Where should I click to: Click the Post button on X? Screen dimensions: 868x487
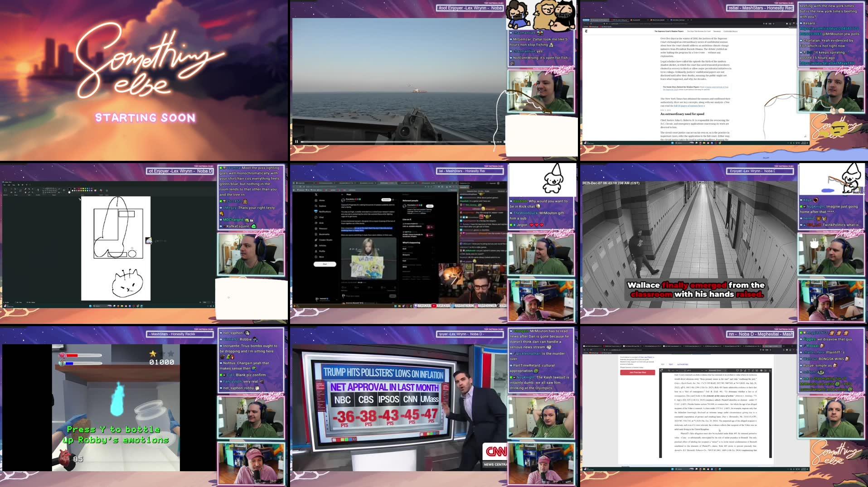[x=325, y=264]
